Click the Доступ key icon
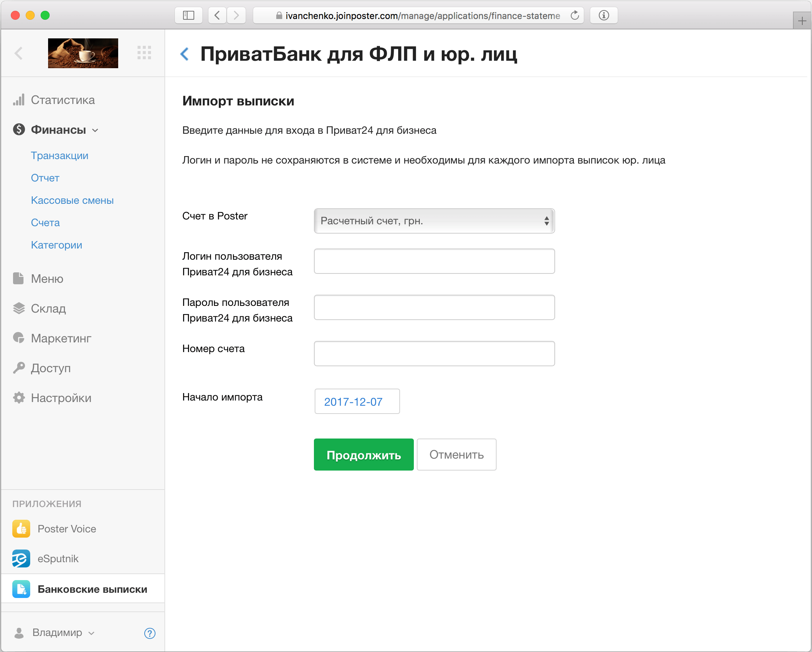The height and width of the screenshot is (652, 812). point(19,368)
